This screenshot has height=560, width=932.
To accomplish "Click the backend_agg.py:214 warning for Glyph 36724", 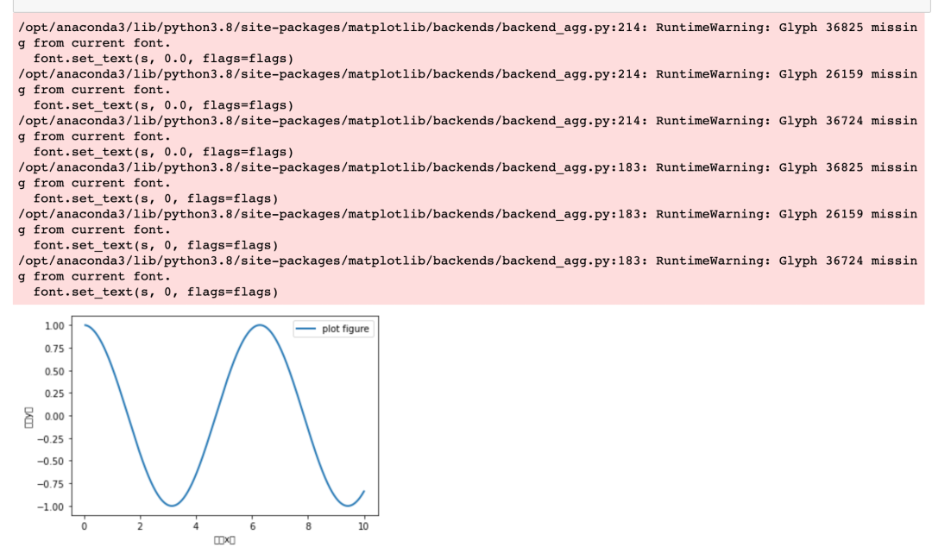I will pos(468,136).
